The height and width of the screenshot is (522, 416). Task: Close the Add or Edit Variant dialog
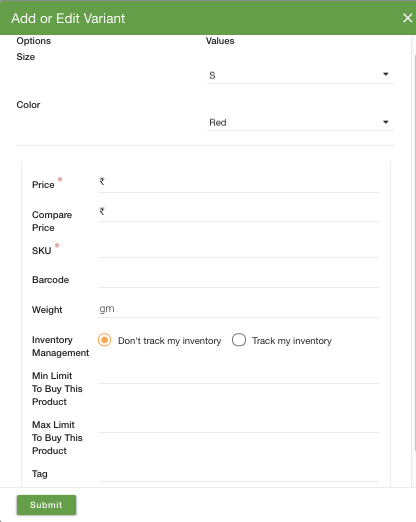[407, 18]
